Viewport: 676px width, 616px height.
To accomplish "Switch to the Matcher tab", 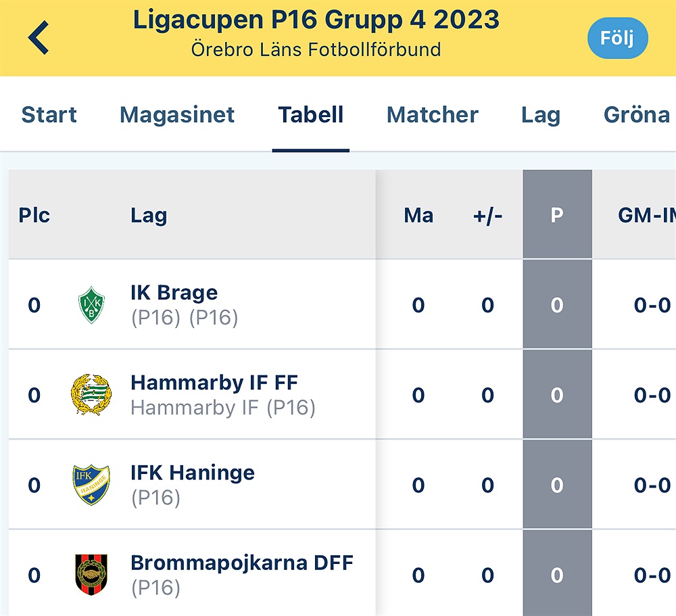I will tap(433, 115).
